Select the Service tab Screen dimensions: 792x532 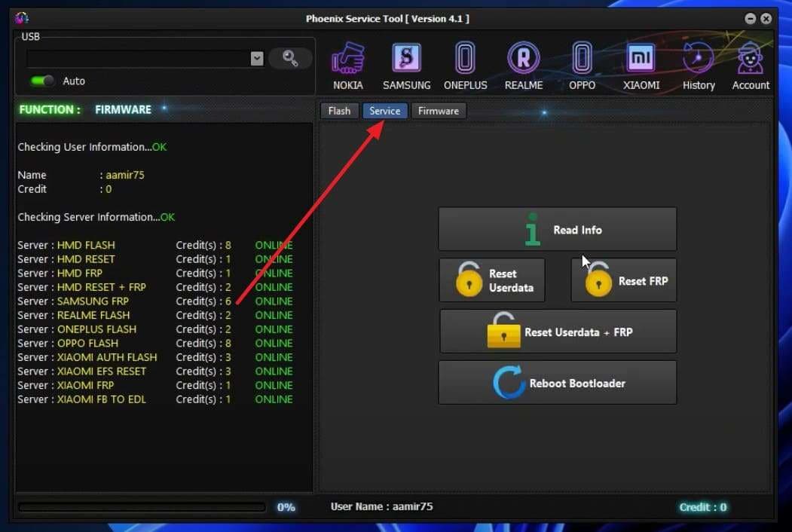point(384,111)
